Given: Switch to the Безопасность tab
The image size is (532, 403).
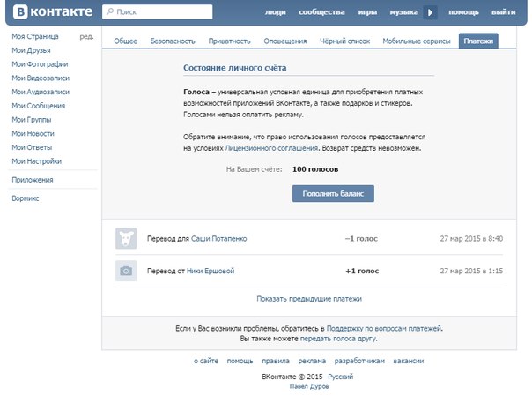Looking at the screenshot, I should pos(173,41).
